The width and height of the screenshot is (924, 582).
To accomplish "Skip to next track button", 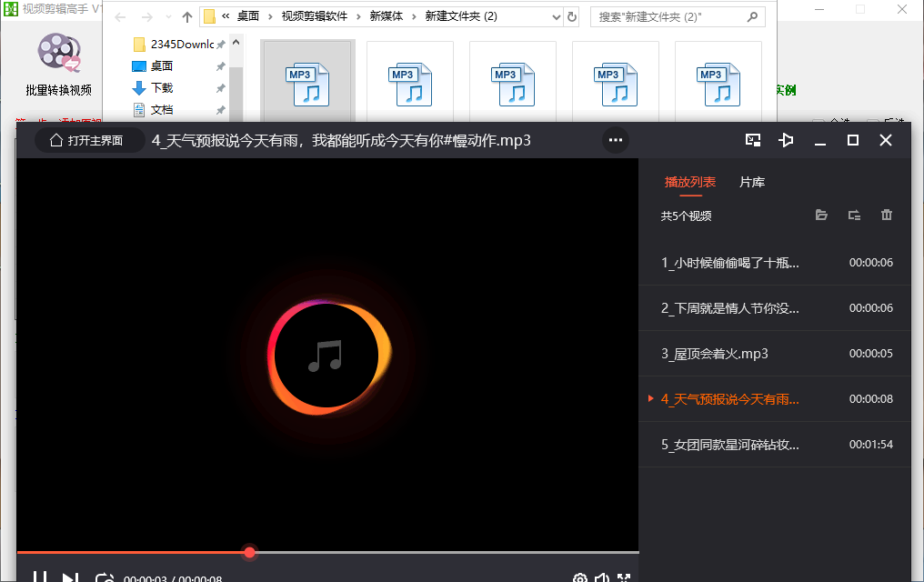I will (70, 577).
